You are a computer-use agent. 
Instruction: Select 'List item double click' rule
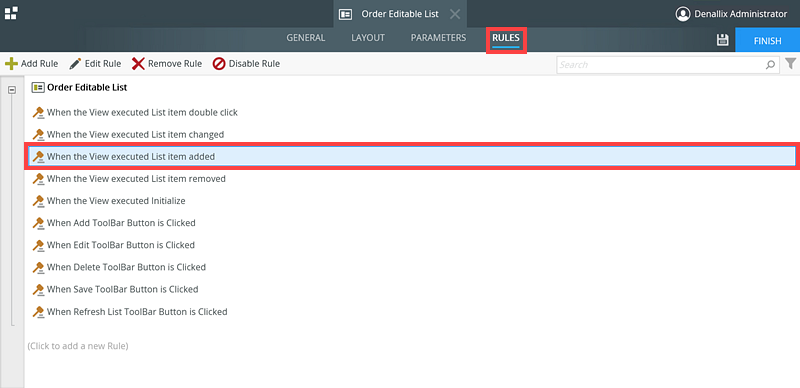(x=135, y=112)
